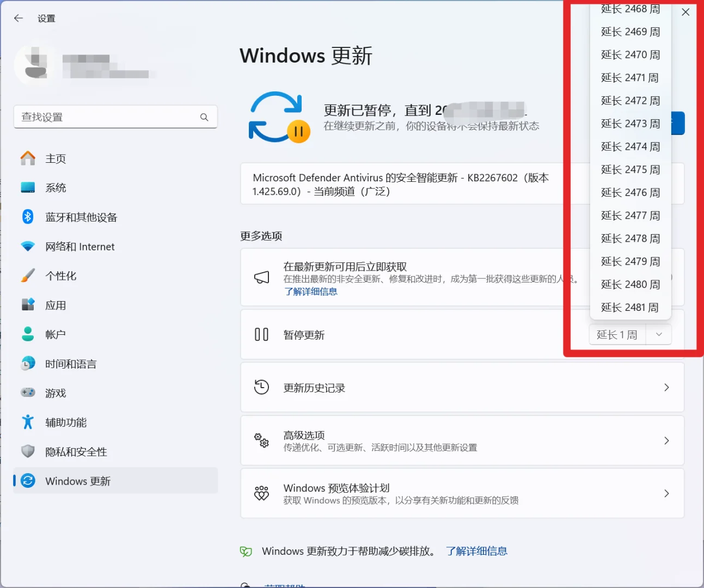This screenshot has height=588, width=704.
Task: Open the Windows 更新 sidebar icon
Action: click(x=27, y=481)
